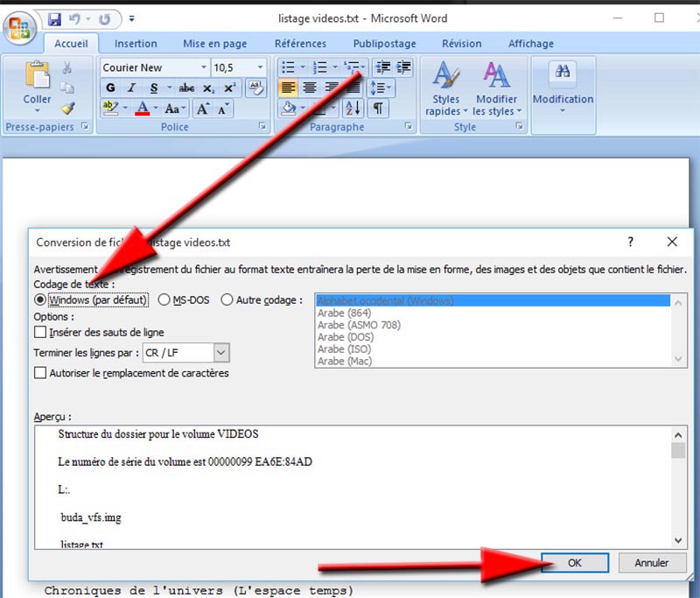700x598 pixels.
Task: Open the Aa change case dropdown
Action: pos(176,109)
